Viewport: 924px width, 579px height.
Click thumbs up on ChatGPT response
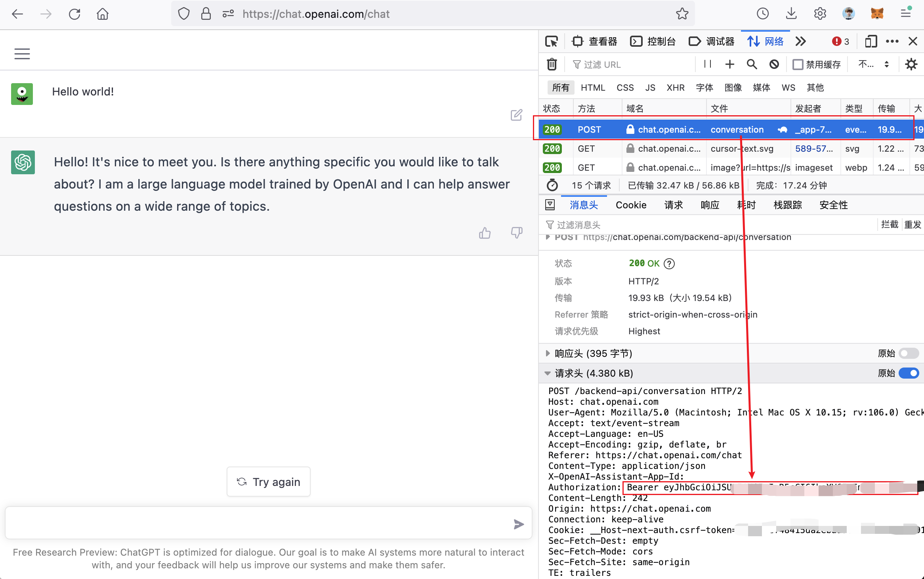485,233
